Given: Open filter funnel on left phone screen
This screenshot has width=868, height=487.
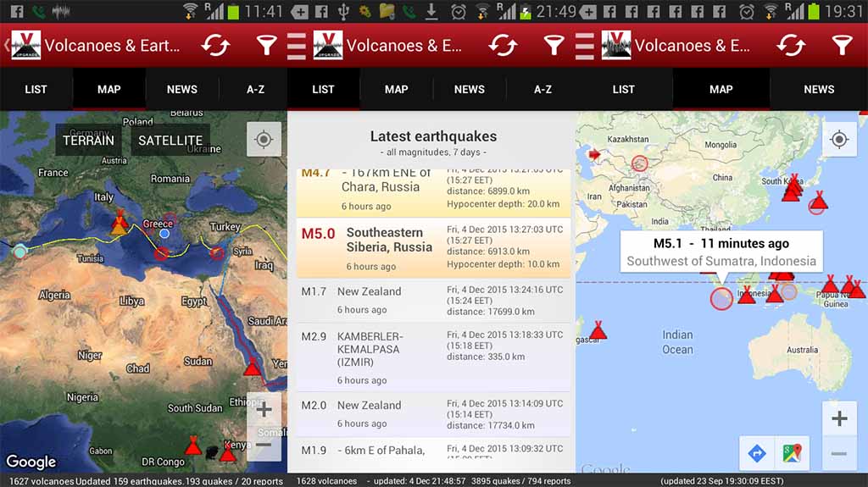Looking at the screenshot, I should (266, 46).
